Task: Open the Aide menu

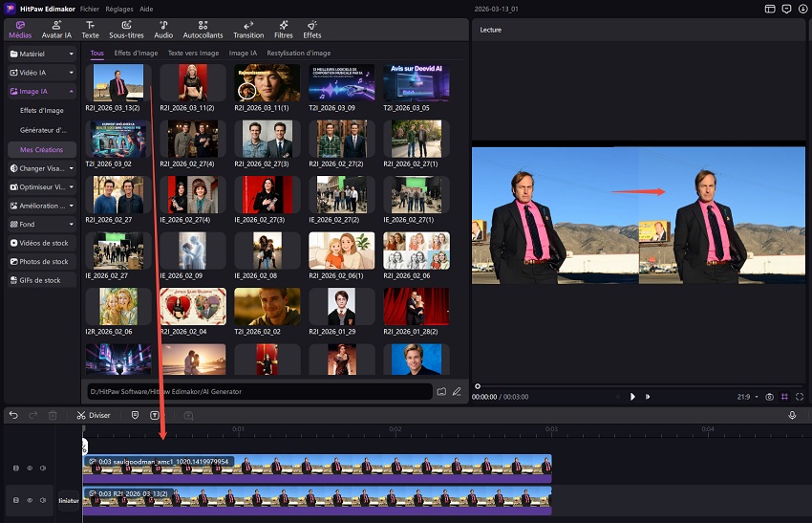Action: click(x=146, y=9)
